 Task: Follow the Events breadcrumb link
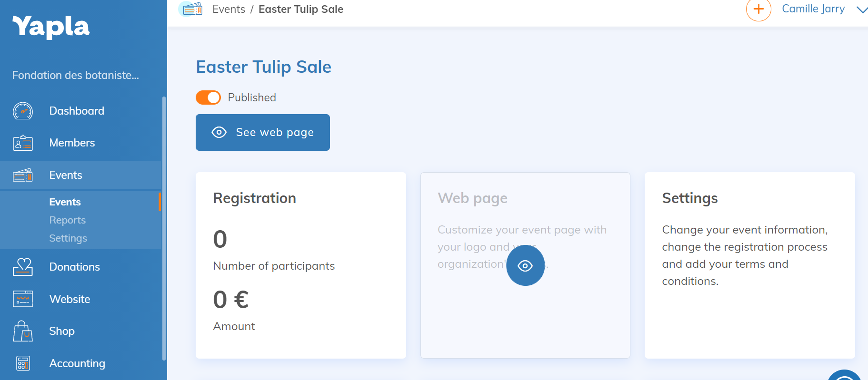(229, 10)
